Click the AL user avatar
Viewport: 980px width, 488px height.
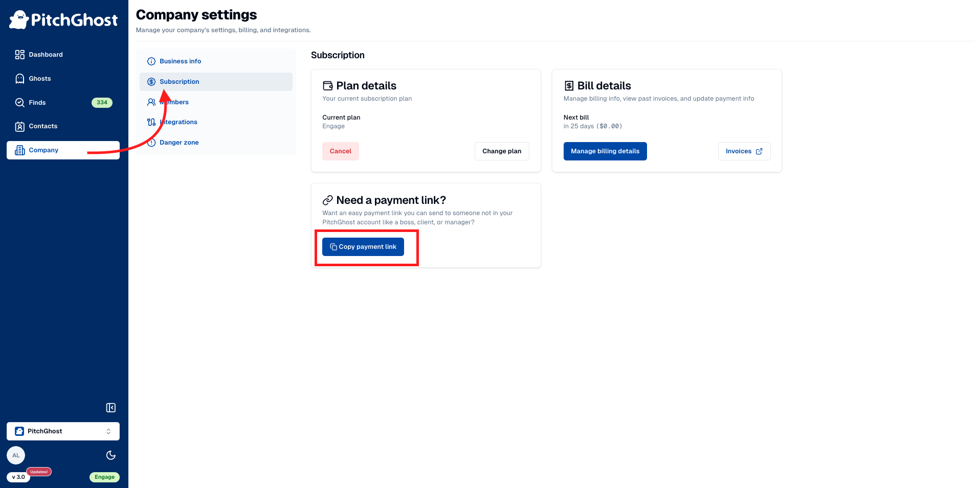click(x=16, y=455)
